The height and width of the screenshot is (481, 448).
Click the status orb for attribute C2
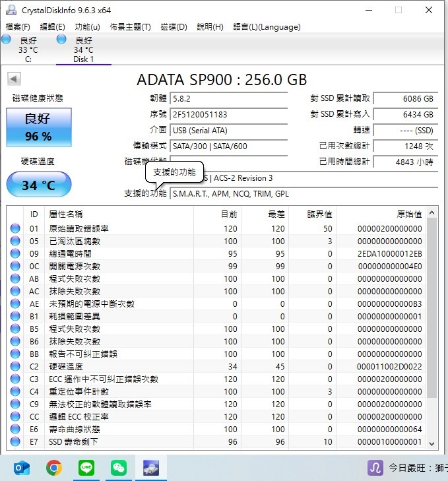[15, 366]
